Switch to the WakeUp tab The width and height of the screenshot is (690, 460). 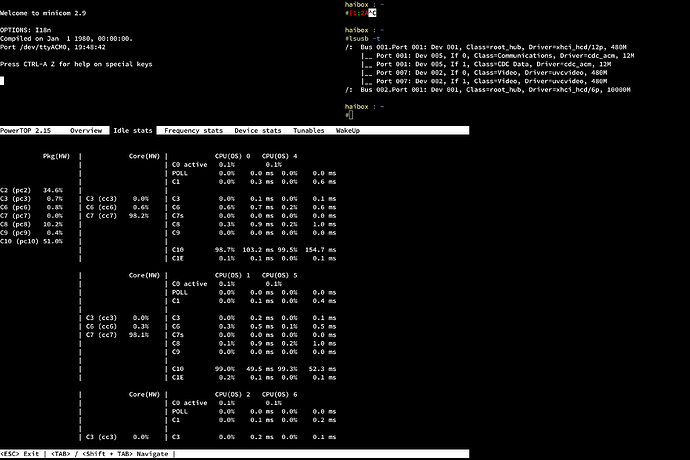[348, 130]
